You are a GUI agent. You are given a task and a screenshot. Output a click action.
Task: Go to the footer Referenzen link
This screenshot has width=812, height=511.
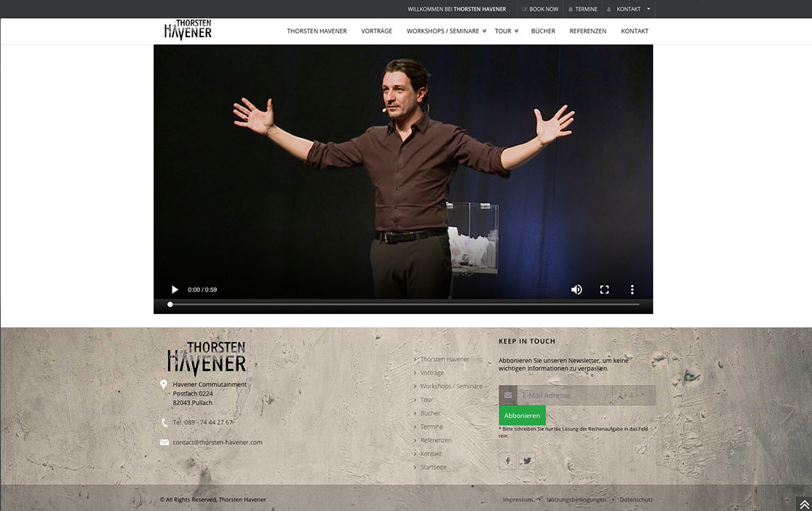coord(436,440)
